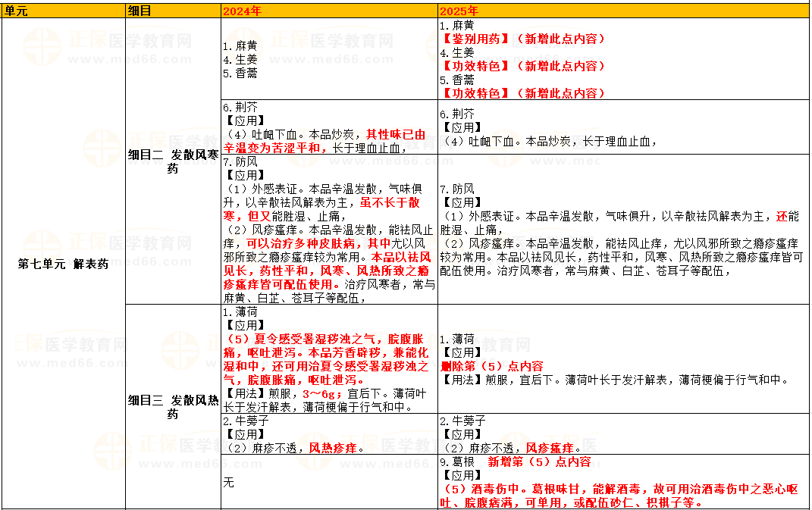Click the 第七单元 解表药 cell
The width and height of the screenshot is (812, 510).
point(63,264)
